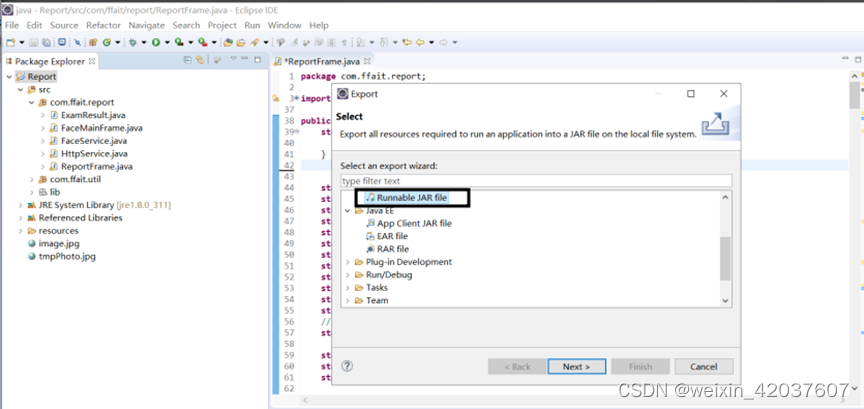This screenshot has height=409, width=864.
Task: Open the Source menu
Action: coord(64,25)
